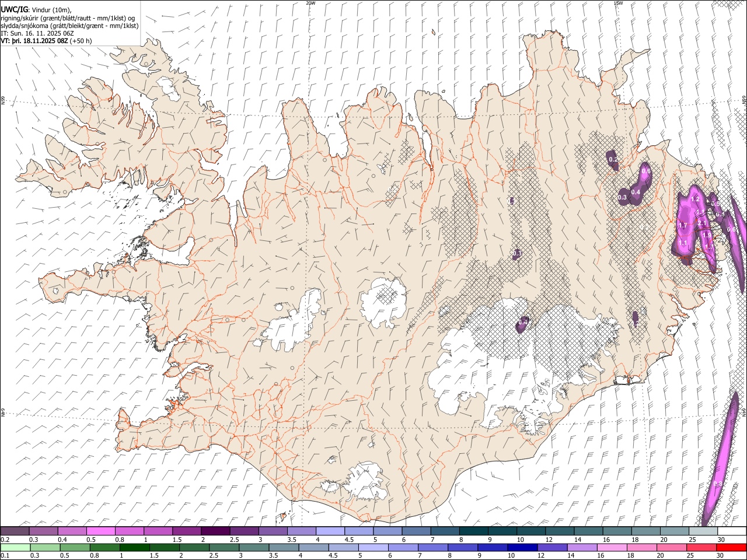This screenshot has height=560, width=747.
Task: Click the blue 8 swatch in the rain scale
Action: coord(463,547)
